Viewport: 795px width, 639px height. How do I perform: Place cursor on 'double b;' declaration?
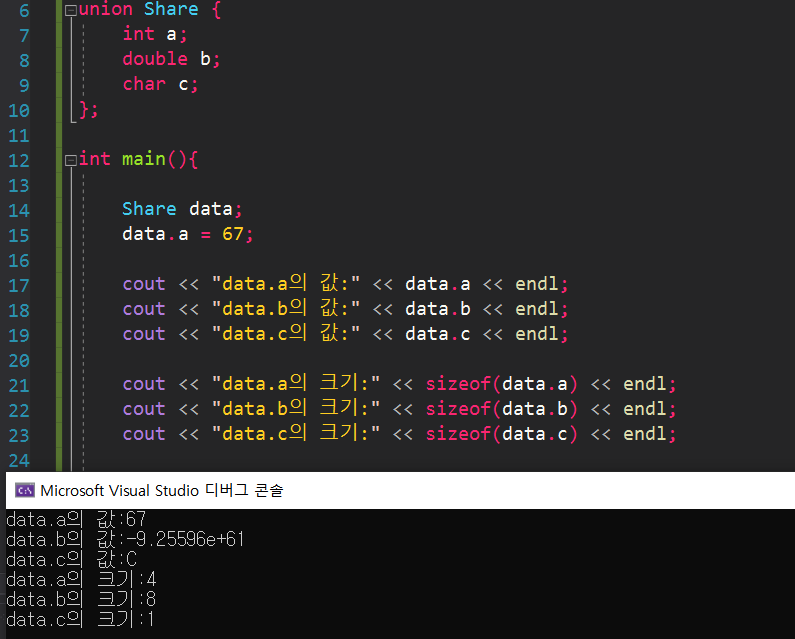pos(171,59)
